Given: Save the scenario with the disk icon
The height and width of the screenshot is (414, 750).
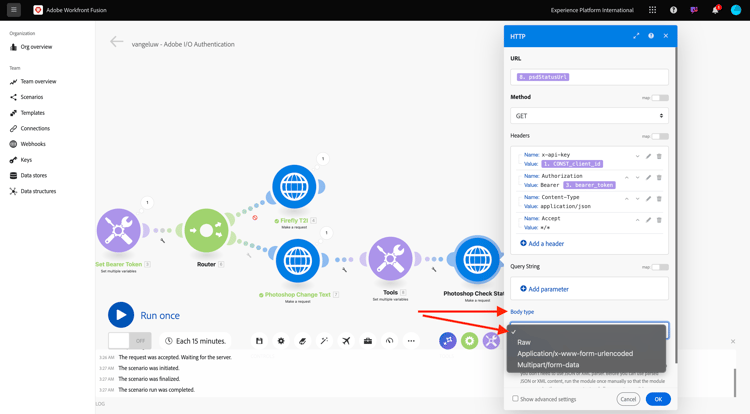Looking at the screenshot, I should (x=259, y=341).
